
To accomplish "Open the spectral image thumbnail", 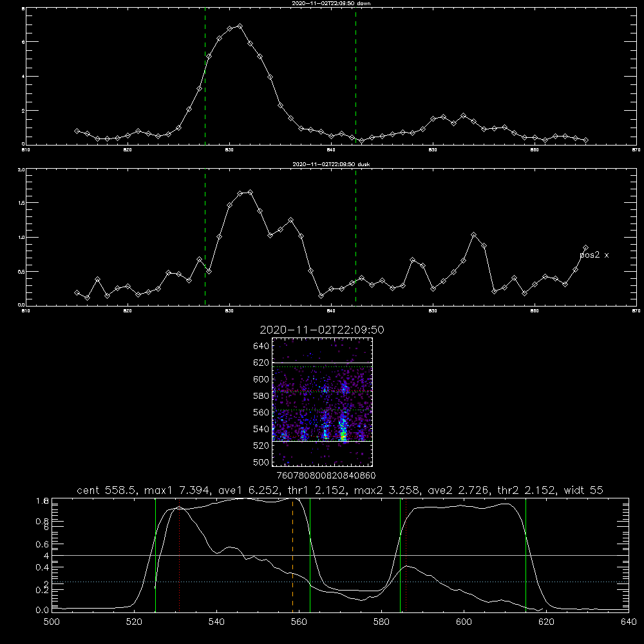I will (322, 402).
